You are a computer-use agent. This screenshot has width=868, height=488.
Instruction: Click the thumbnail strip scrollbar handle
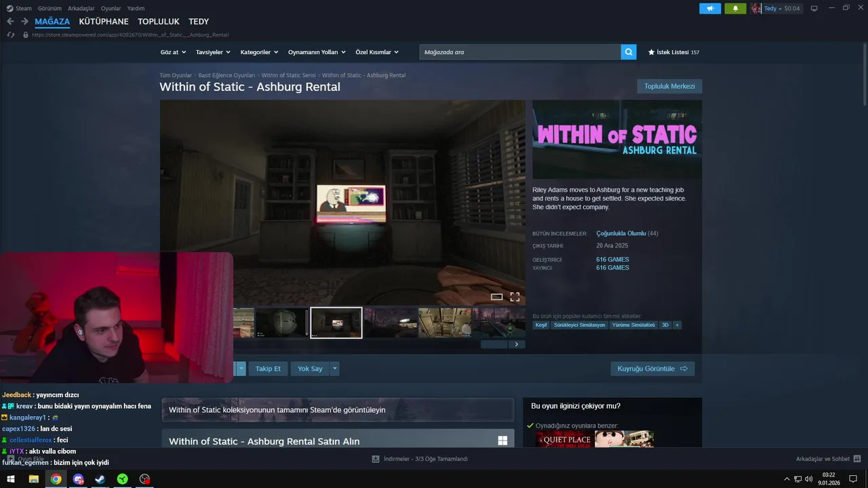coord(494,344)
